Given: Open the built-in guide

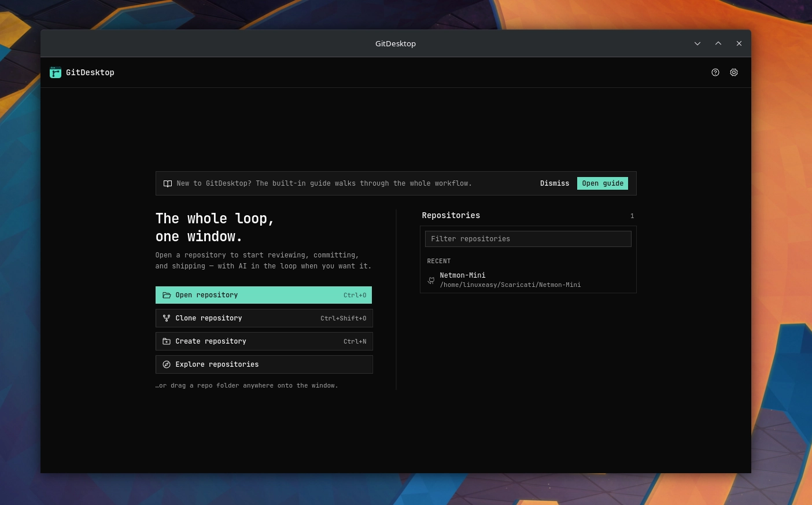Looking at the screenshot, I should pyautogui.click(x=603, y=183).
